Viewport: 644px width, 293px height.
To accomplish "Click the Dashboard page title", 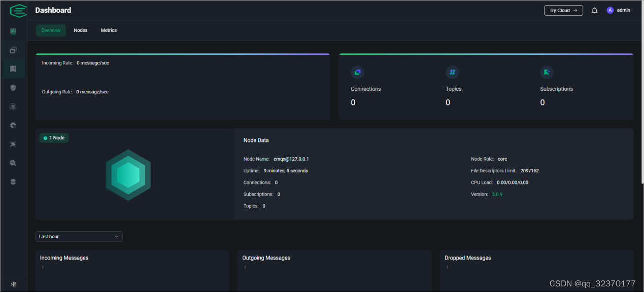I will 53,10.
